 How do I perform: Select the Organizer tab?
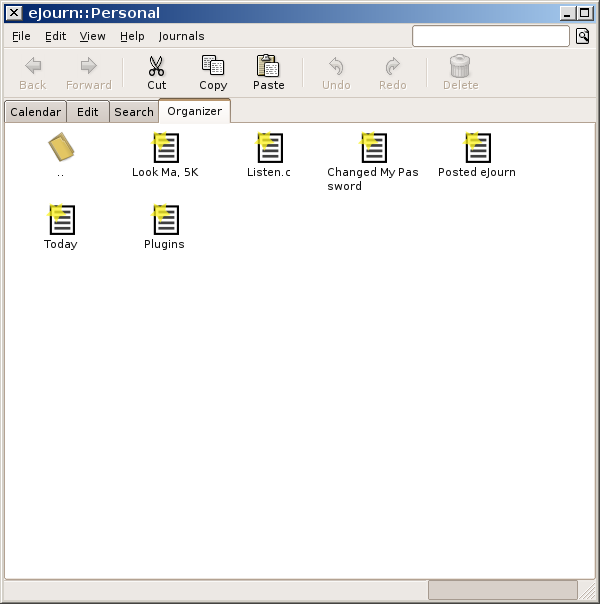[194, 111]
